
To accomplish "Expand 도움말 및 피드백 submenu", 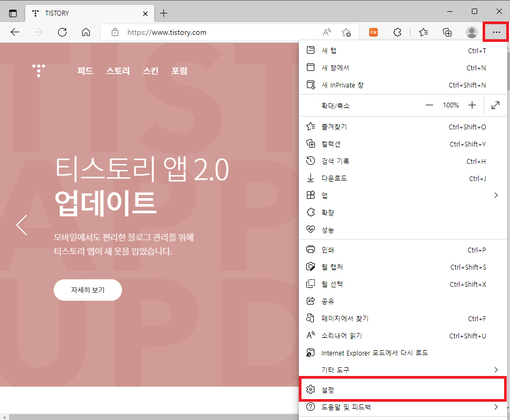I will click(x=403, y=407).
